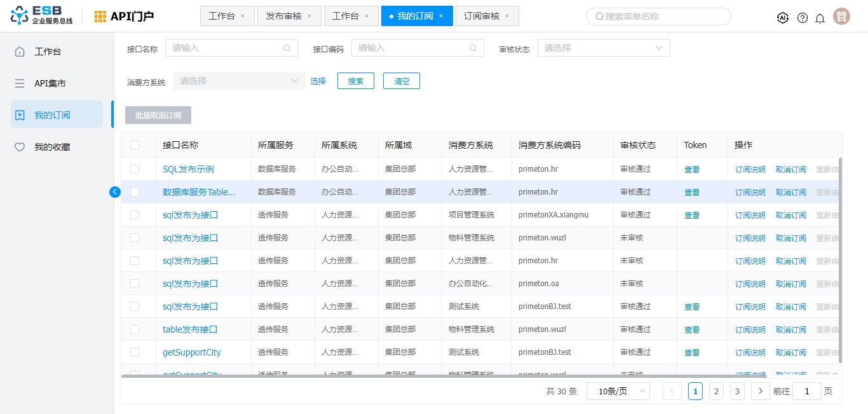Viewport: 868px width, 414px height.
Task: Click the 搜索 button
Action: (355, 81)
